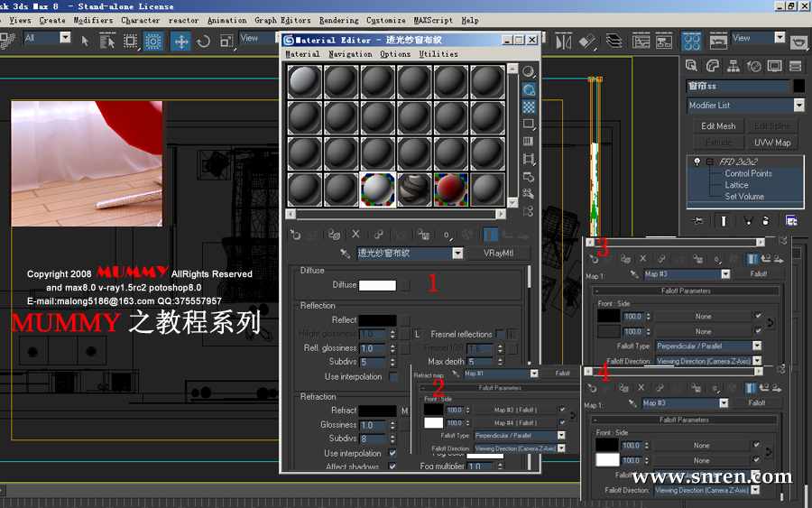This screenshot has height=508, width=812.
Task: Open Refract map Map #1 dropdown
Action: (x=534, y=374)
